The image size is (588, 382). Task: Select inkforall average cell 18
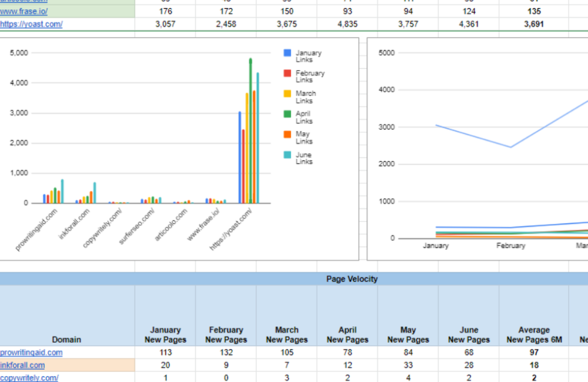point(534,365)
